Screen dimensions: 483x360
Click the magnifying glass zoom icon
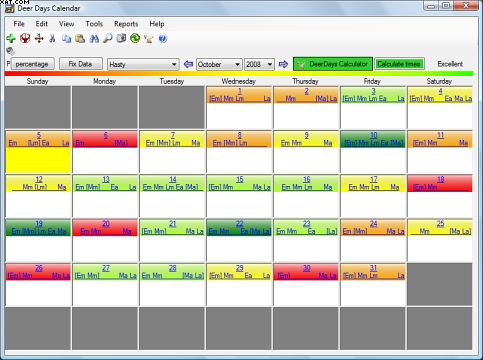(x=108, y=38)
